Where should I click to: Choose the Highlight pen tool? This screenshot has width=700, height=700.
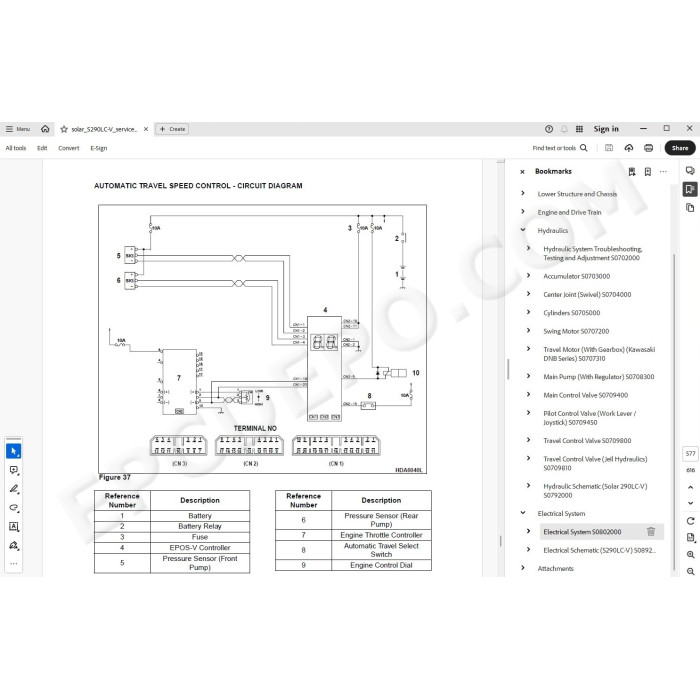pos(13,489)
